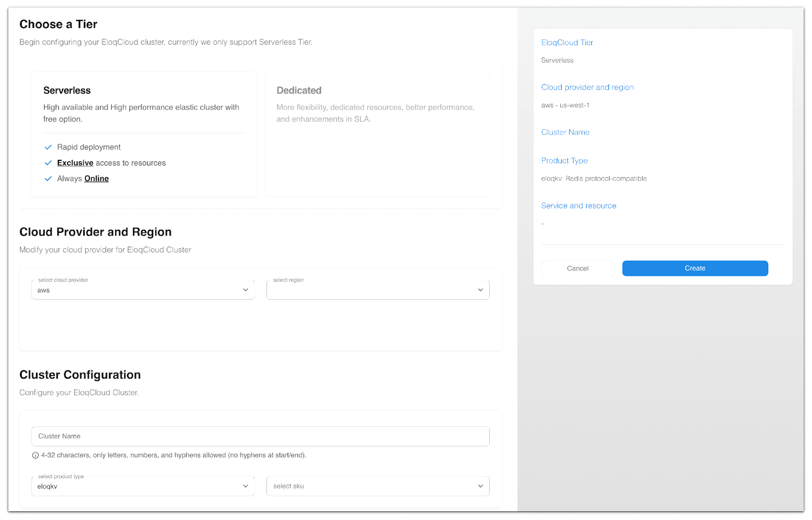812x520 pixels.
Task: Click the Cluster Name input field
Action: (x=260, y=436)
